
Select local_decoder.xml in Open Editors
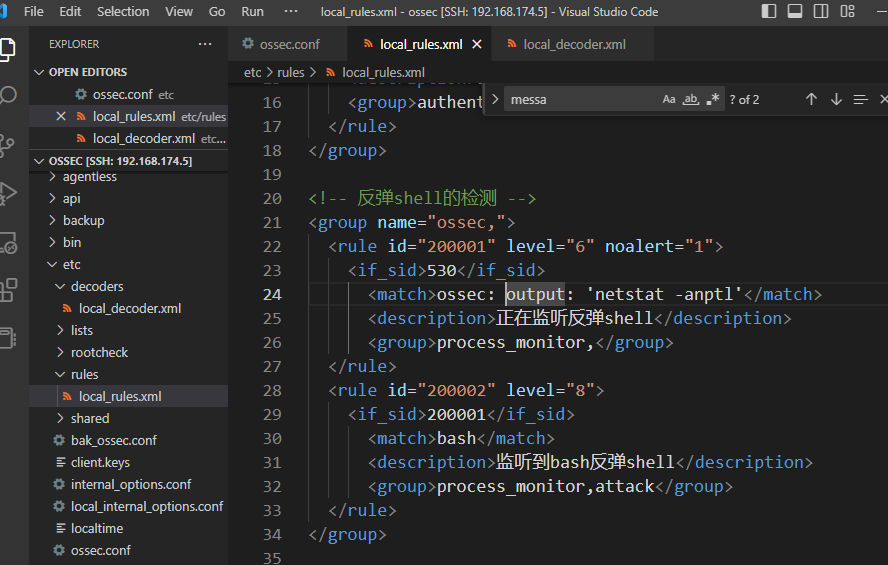[x=128, y=138]
